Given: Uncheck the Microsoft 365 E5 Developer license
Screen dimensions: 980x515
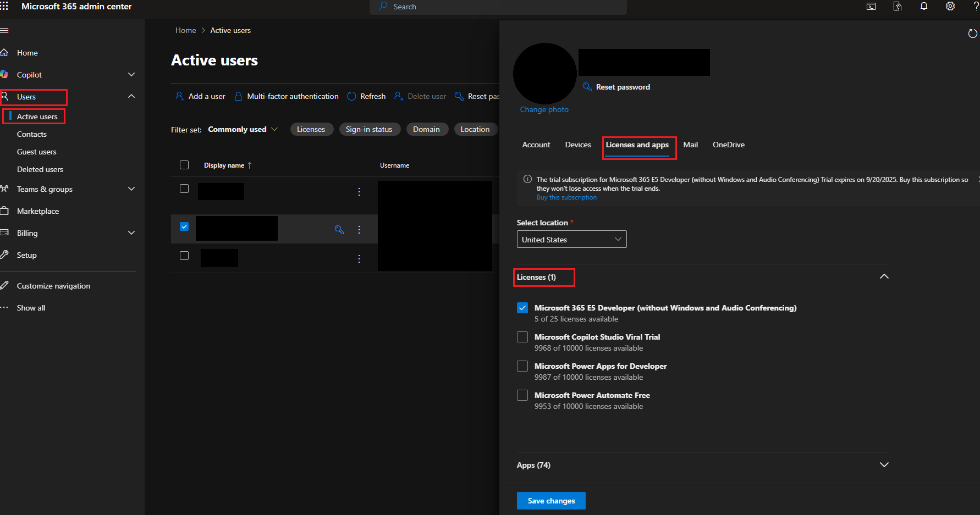Looking at the screenshot, I should click(x=522, y=308).
